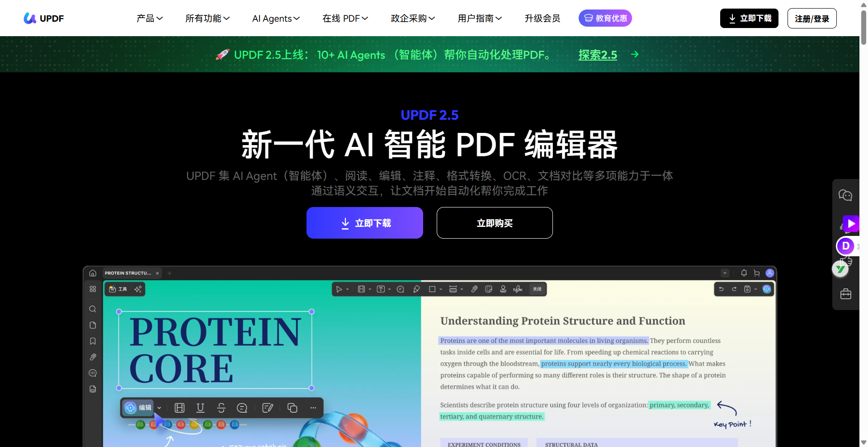Image resolution: width=868 pixels, height=447 pixels.
Task: Expand the 用户指南 menu
Action: coord(480,18)
